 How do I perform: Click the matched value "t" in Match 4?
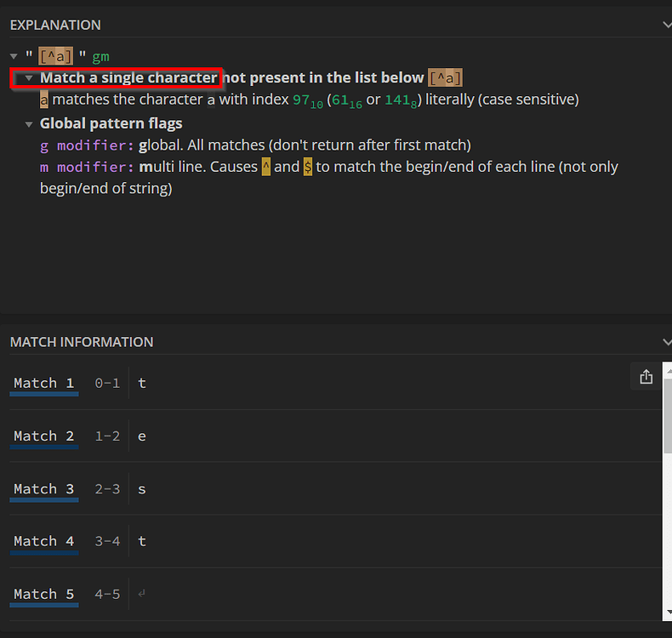pos(142,541)
